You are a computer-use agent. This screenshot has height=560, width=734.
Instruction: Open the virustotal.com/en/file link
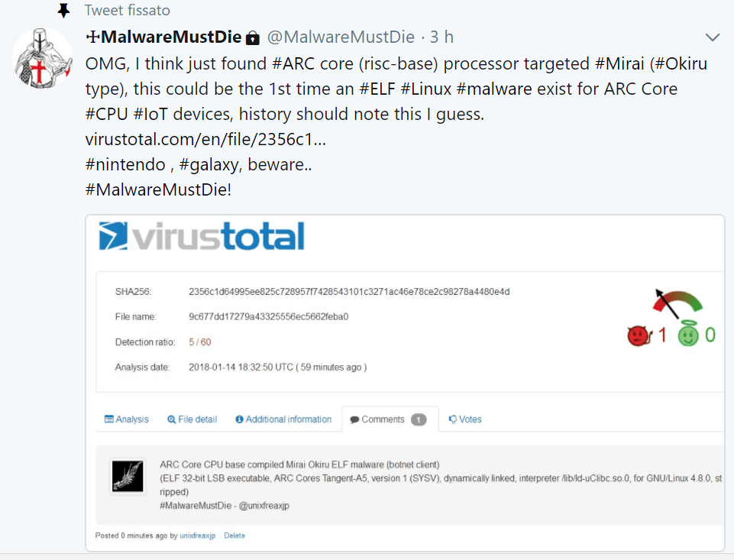coord(205,139)
